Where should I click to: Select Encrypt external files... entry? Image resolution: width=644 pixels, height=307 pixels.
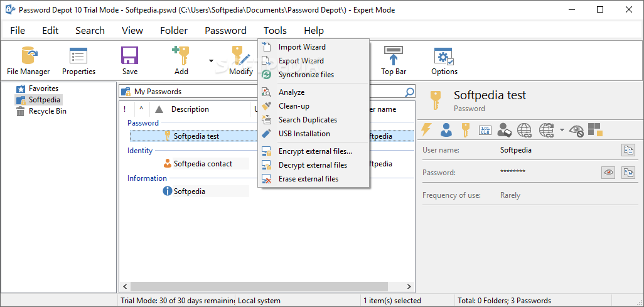[x=314, y=151]
